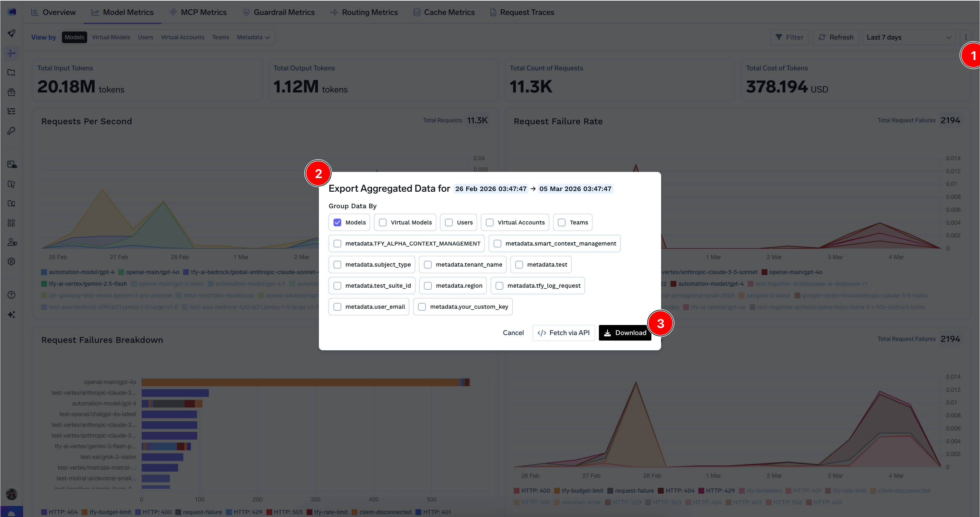Open the API keys section via the key icon
Screen dimensions: 980x517
(11, 131)
